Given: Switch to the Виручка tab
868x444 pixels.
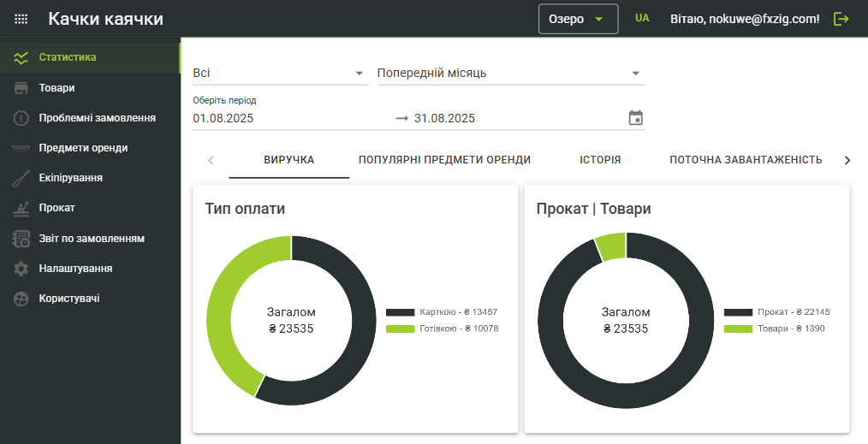Looking at the screenshot, I should 289,160.
